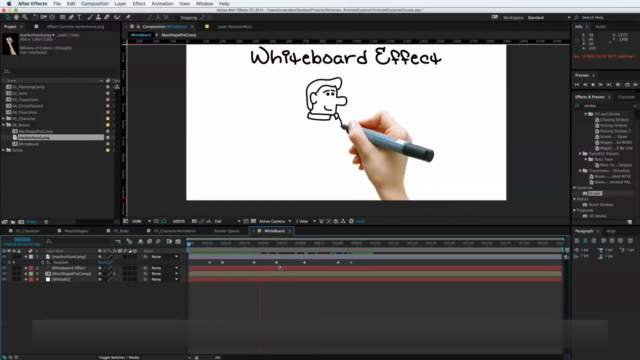Toggle shy switch on WhiteBG layer
Image resolution: width=640 pixels, height=360 pixels.
(x=100, y=280)
